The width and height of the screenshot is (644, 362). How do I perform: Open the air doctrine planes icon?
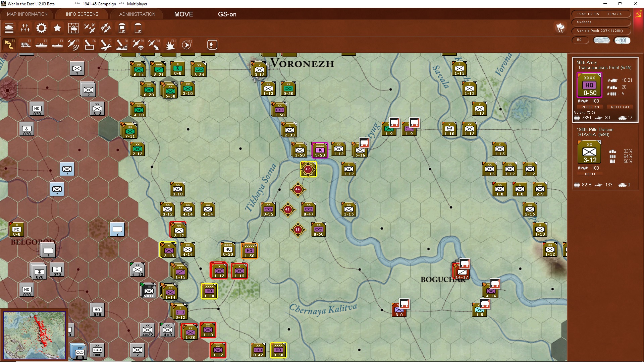point(90,28)
